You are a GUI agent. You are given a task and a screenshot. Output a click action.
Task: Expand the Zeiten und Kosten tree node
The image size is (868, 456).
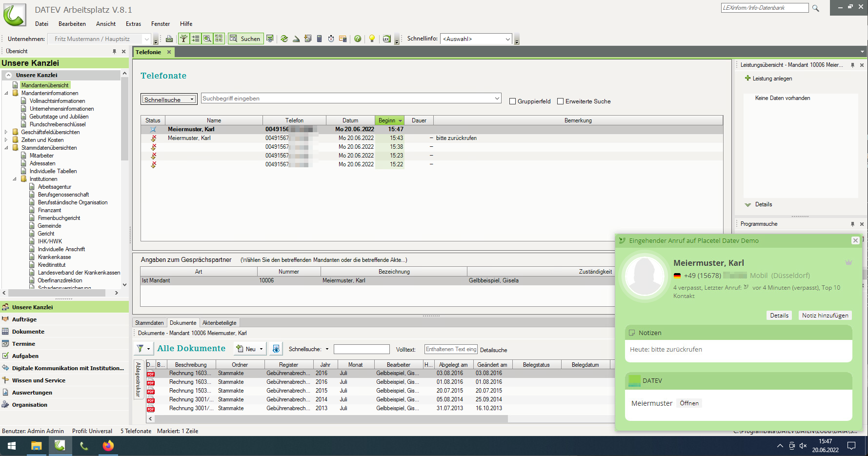point(6,140)
